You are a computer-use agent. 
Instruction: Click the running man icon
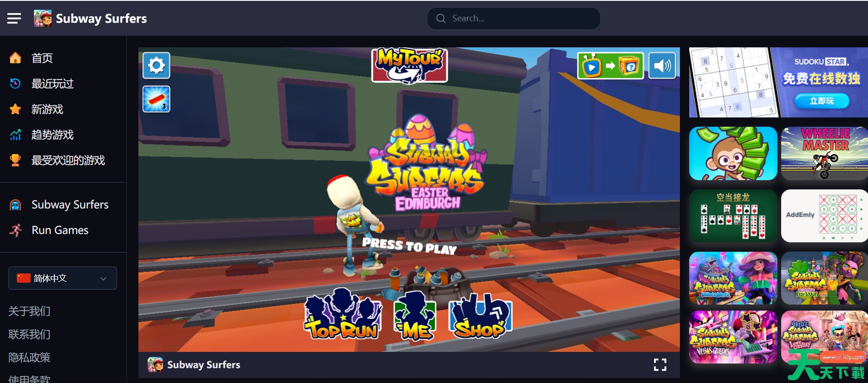pyautogui.click(x=15, y=230)
